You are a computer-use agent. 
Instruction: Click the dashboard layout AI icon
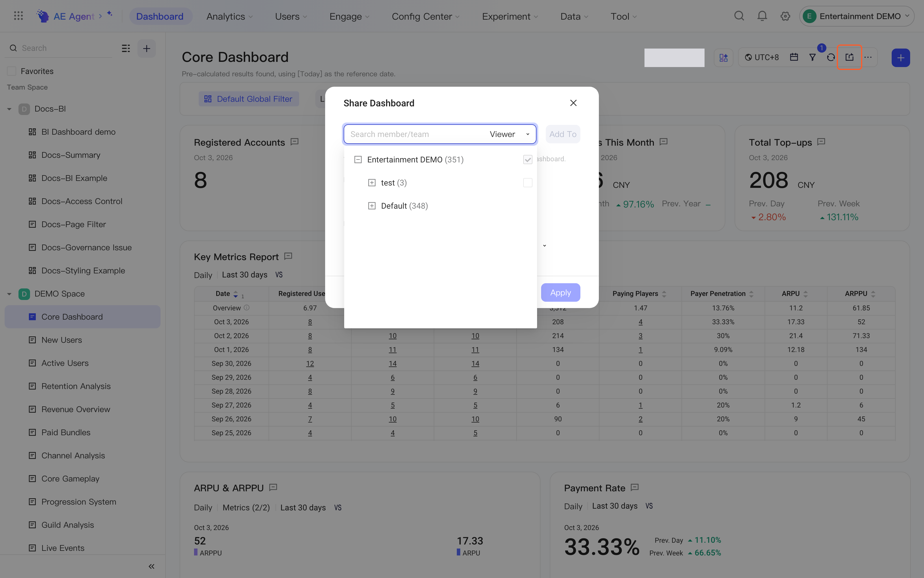(724, 58)
